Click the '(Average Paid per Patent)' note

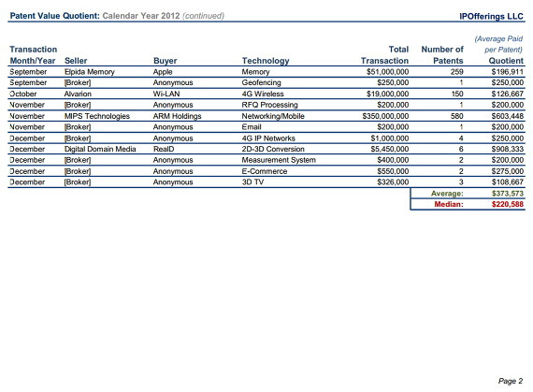(x=498, y=44)
